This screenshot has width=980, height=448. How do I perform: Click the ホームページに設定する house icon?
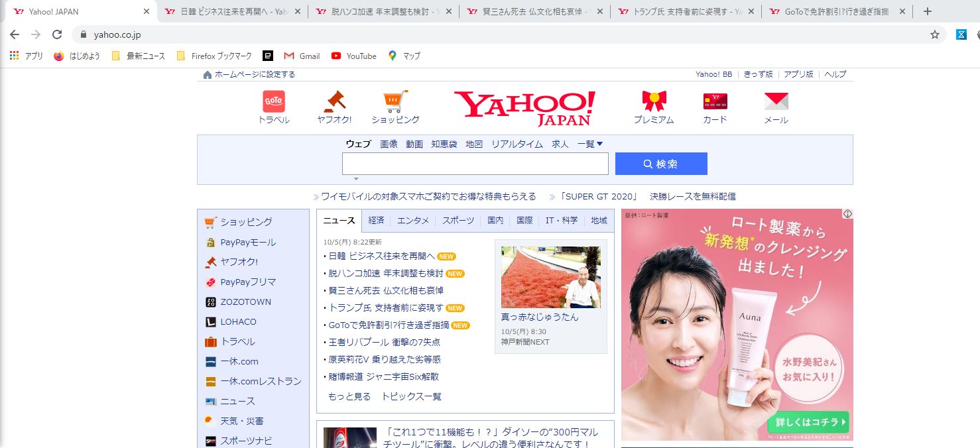coord(208,74)
